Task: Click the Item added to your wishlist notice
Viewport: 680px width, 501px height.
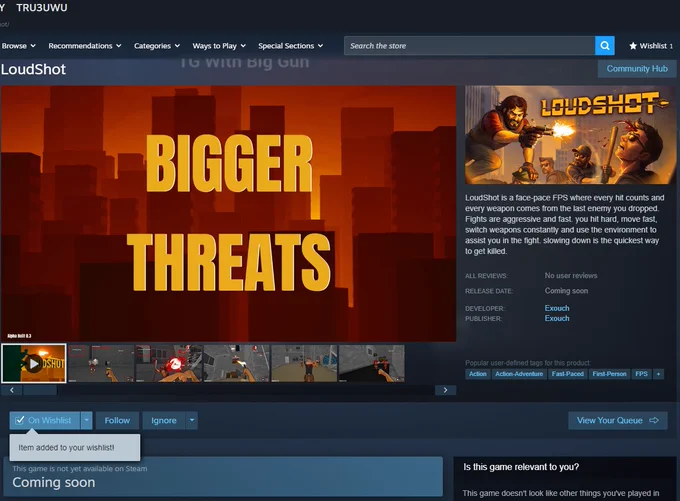Action: (x=75, y=447)
